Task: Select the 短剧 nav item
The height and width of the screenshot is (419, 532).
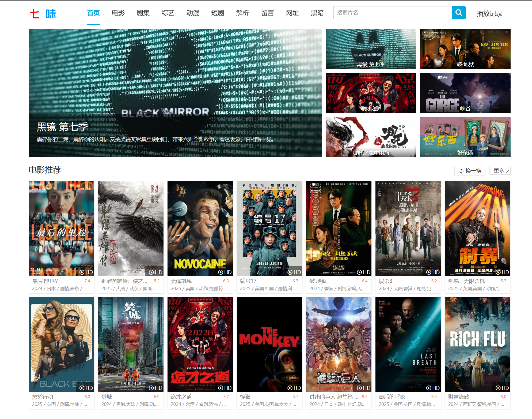Action: click(x=218, y=13)
